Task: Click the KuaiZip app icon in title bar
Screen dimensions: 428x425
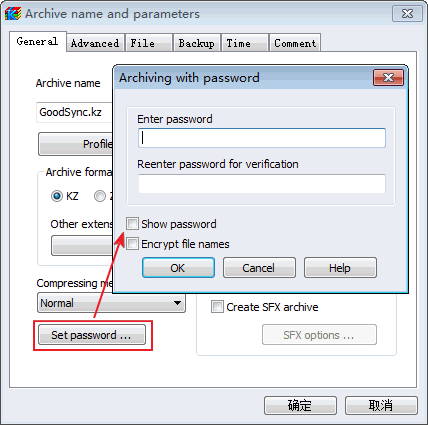Action: 13,14
